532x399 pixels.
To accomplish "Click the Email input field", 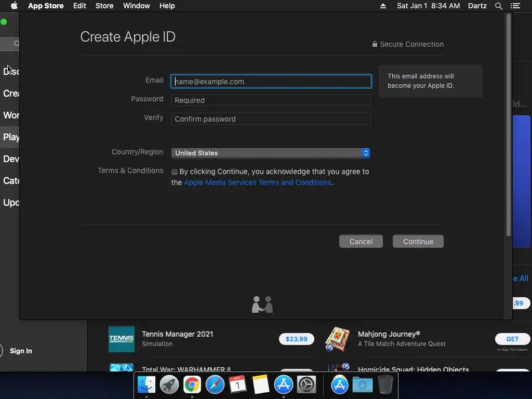I will click(271, 82).
